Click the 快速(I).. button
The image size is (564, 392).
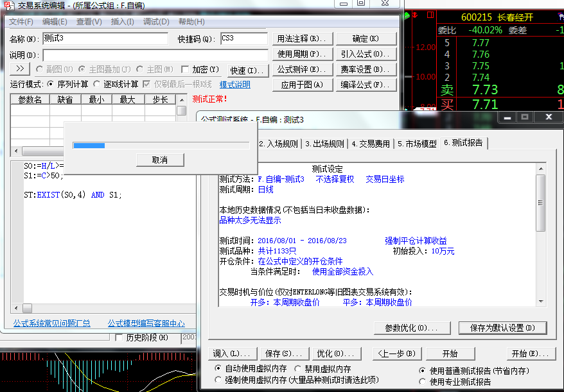248,70
